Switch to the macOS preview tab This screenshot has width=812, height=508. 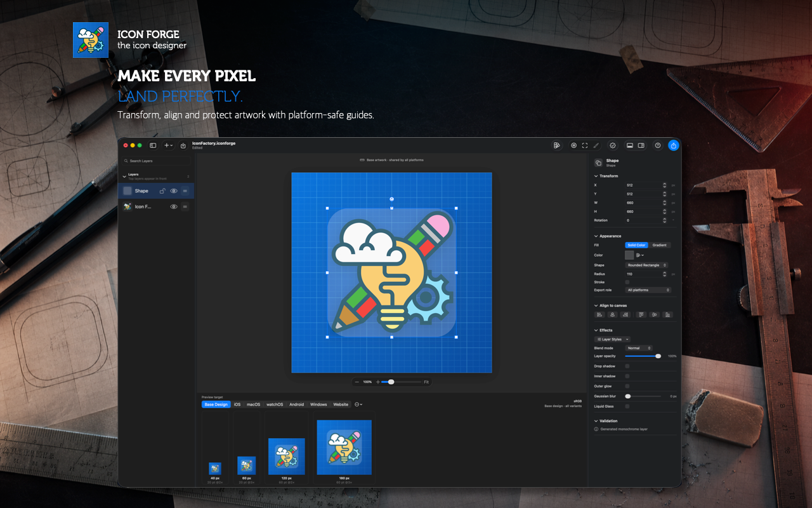click(x=254, y=404)
